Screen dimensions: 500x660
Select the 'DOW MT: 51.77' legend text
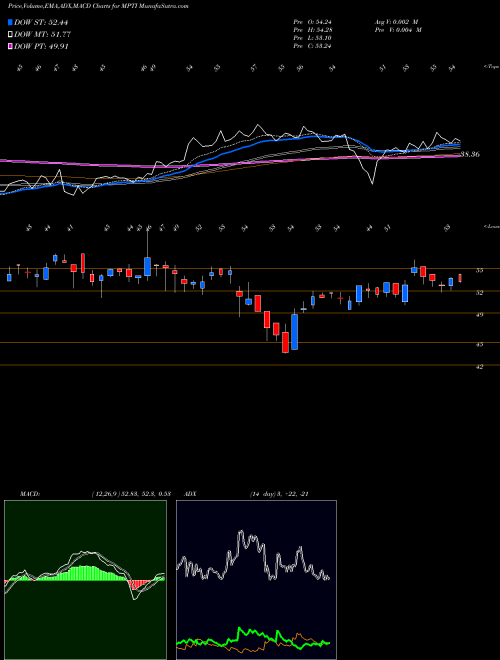(x=42, y=35)
